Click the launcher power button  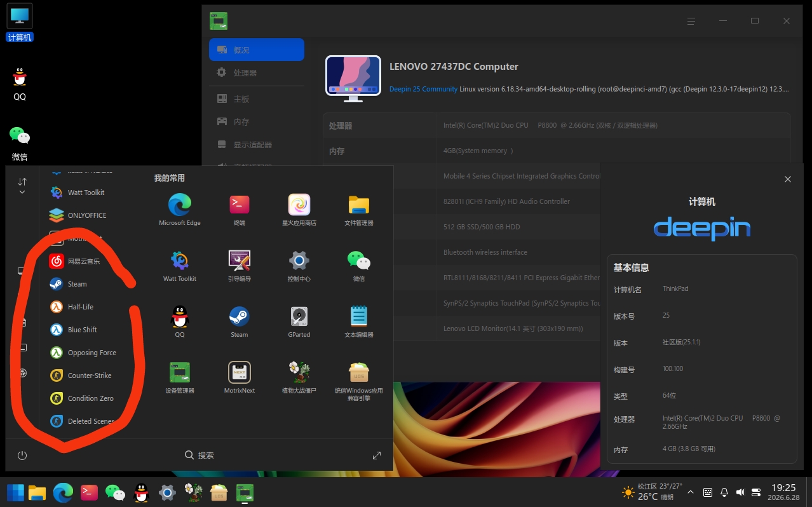(x=22, y=456)
